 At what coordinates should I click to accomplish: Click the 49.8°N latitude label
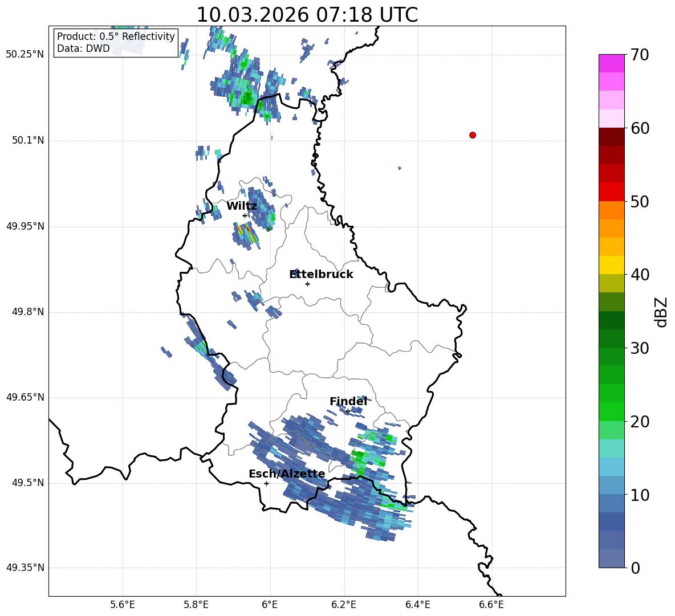tap(28, 312)
